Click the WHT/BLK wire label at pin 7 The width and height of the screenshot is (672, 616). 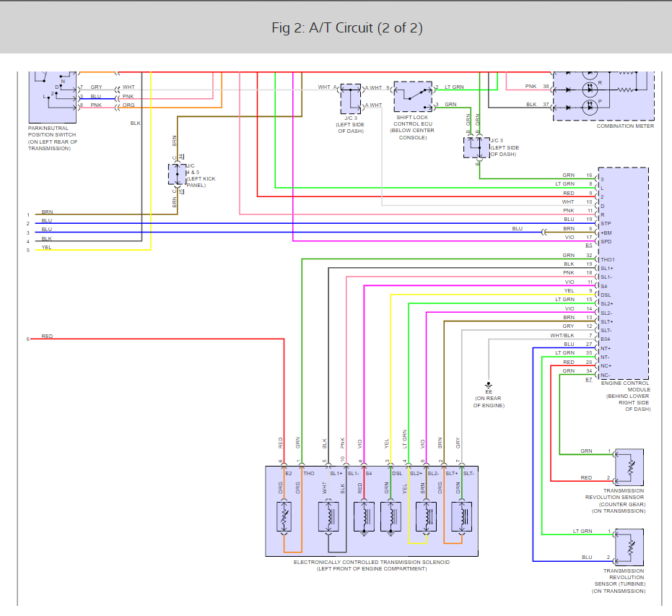[562, 336]
